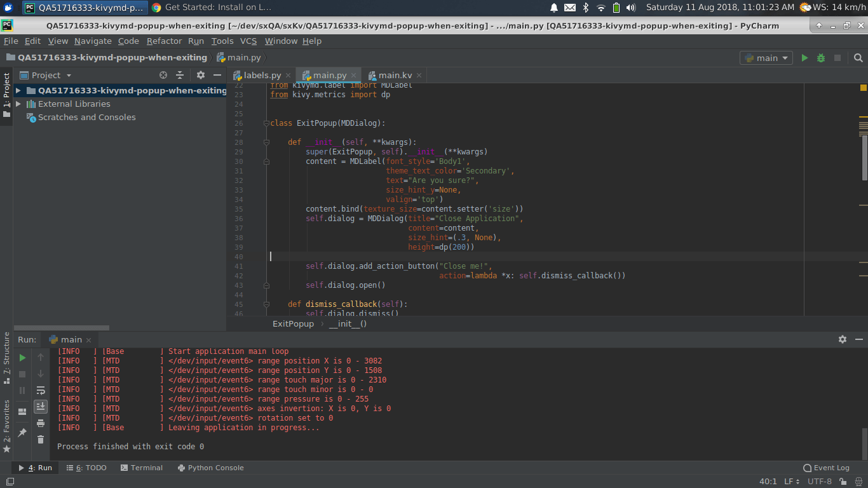Print console output using printer icon
Screen dimensions: 868x488
(41, 423)
